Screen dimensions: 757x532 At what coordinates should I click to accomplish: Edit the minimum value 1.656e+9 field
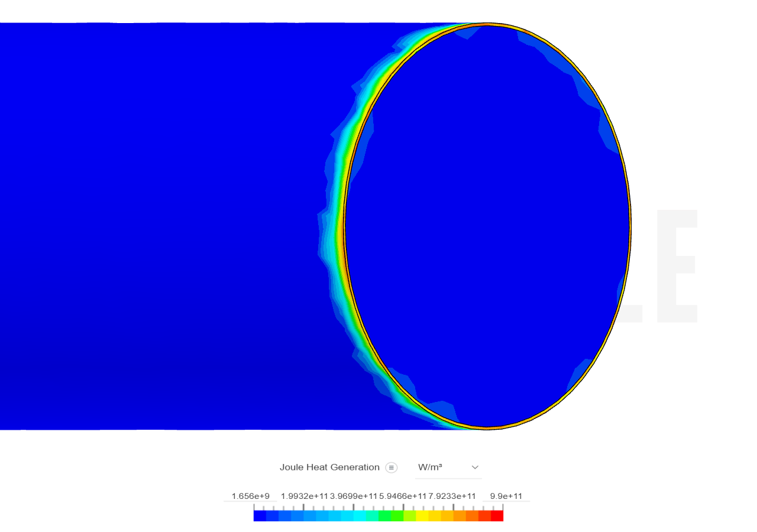point(250,496)
